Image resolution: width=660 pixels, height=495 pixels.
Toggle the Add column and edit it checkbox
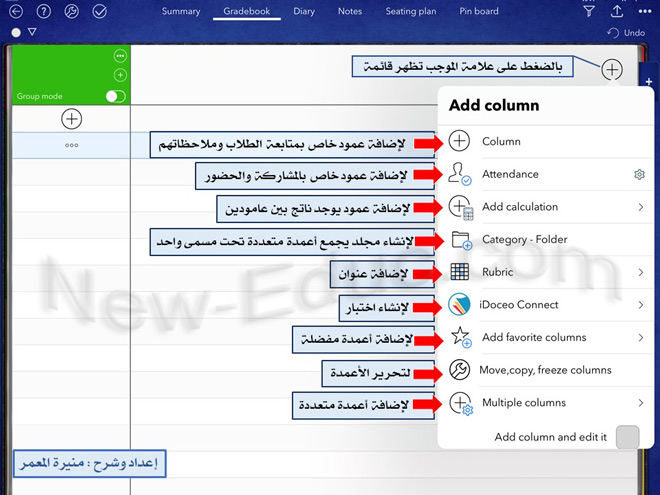[x=627, y=437]
